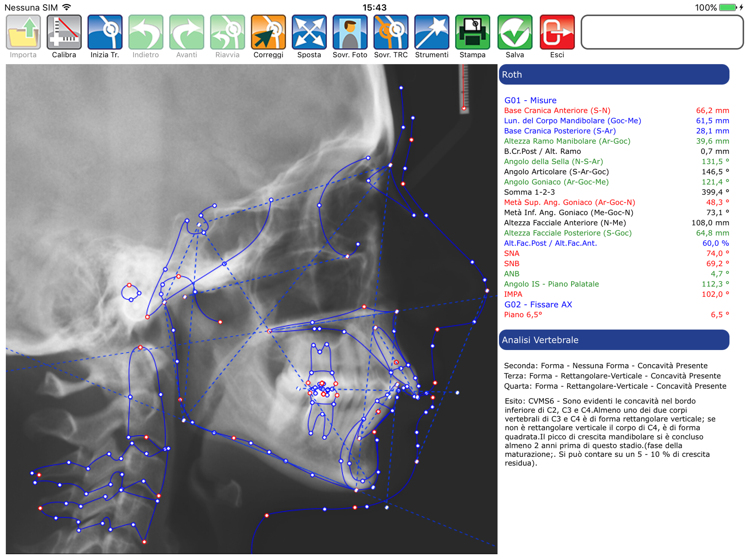Image resolution: width=747 pixels, height=560 pixels.
Task: Print with the Stampa icon
Action: [472, 32]
